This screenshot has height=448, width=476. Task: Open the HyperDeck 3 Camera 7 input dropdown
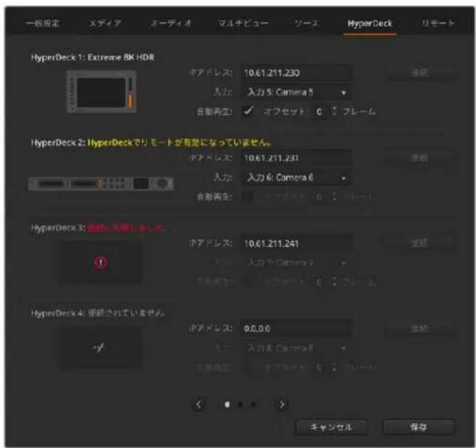point(297,263)
